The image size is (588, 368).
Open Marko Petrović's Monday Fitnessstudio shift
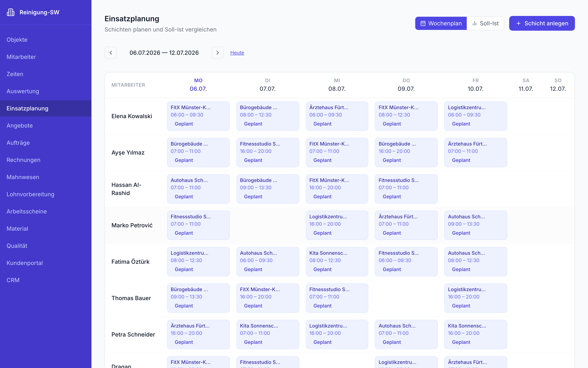coord(198,225)
